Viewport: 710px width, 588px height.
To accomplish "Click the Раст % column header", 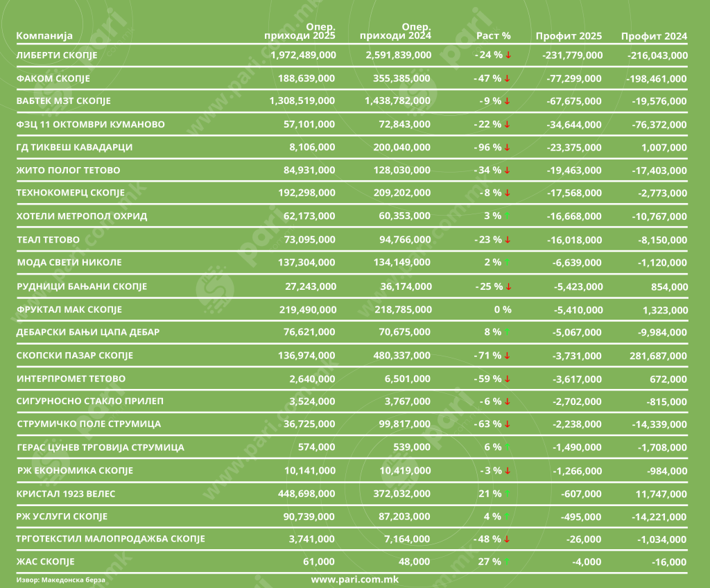I will click(494, 36).
